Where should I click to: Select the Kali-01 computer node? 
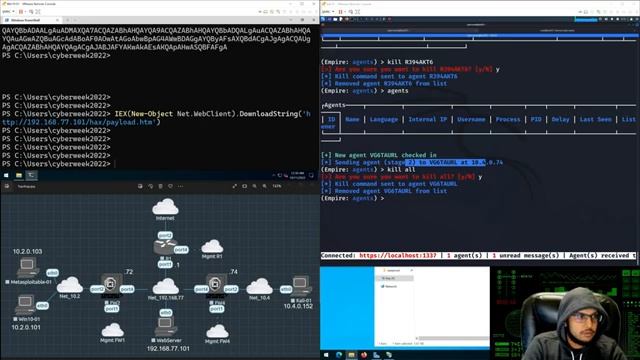tap(302, 286)
